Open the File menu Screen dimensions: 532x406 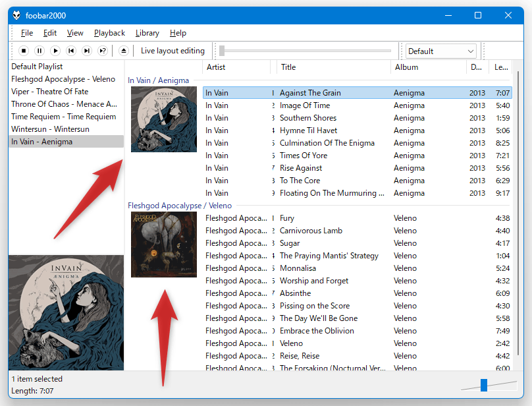point(27,33)
